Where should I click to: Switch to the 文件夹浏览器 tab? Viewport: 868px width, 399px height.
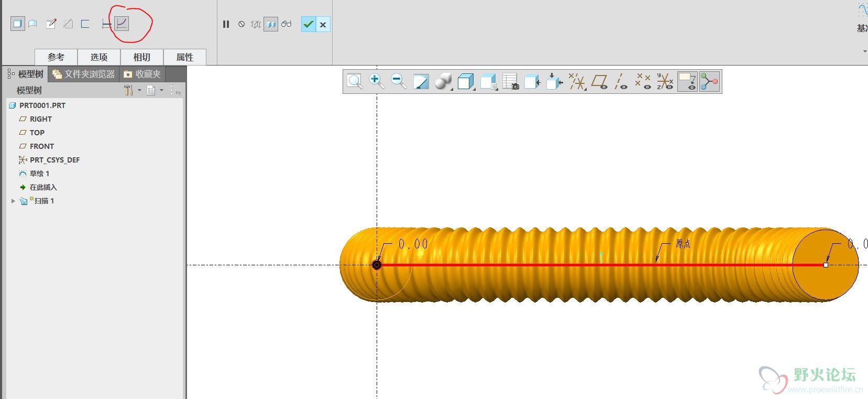(x=84, y=74)
